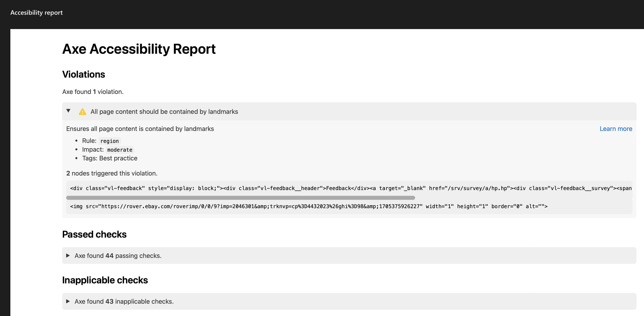Collapse the landmarks violation disclosure triangle
This screenshot has width=644, height=316.
point(68,111)
